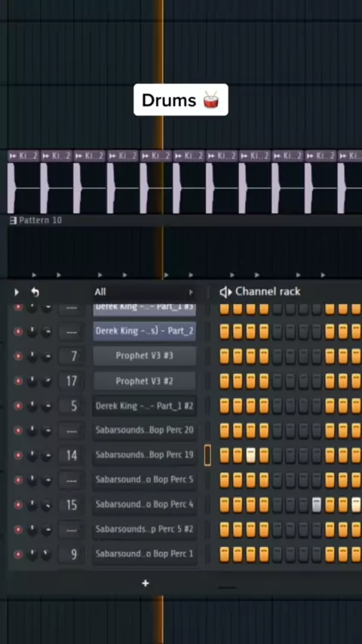Viewport: 362px width, 644px height.
Task: Click the Channel rack play arrow icon
Action: pos(17,292)
